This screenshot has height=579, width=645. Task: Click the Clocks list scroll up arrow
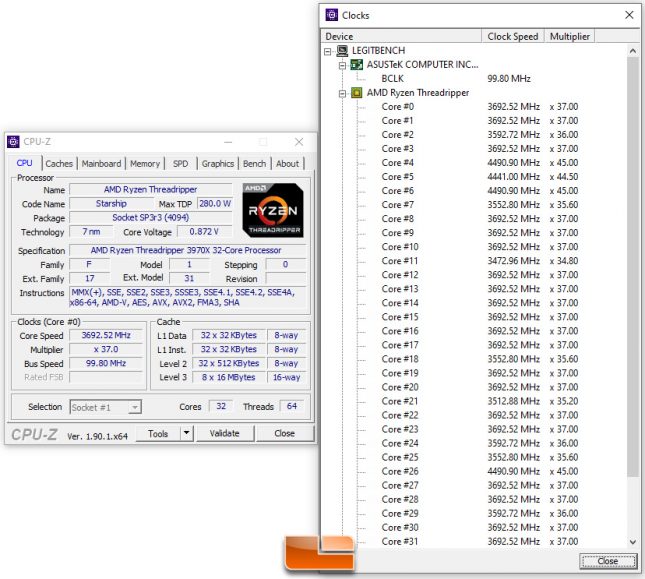(x=633, y=51)
